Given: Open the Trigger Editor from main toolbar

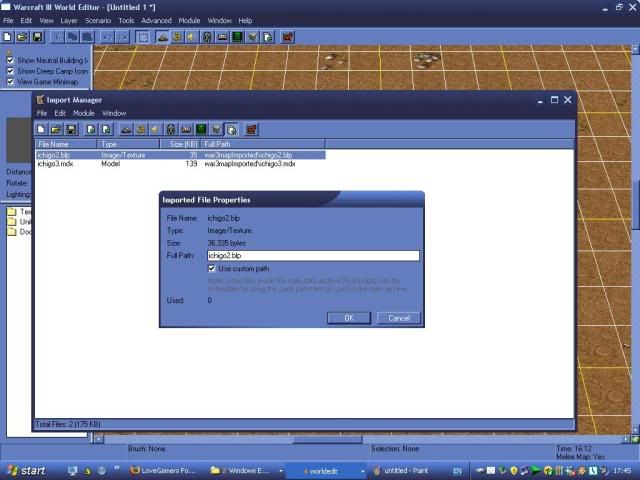Looking at the screenshot, I should point(177,37).
